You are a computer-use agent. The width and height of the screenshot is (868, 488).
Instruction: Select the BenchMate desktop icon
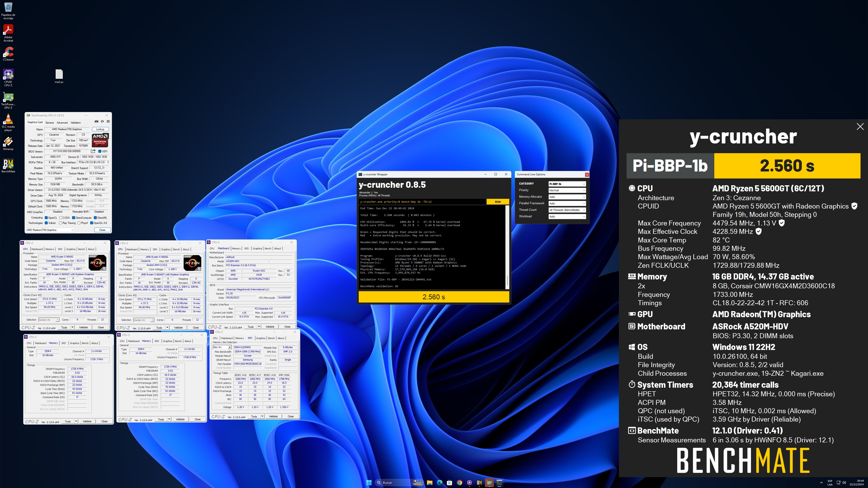[x=8, y=166]
